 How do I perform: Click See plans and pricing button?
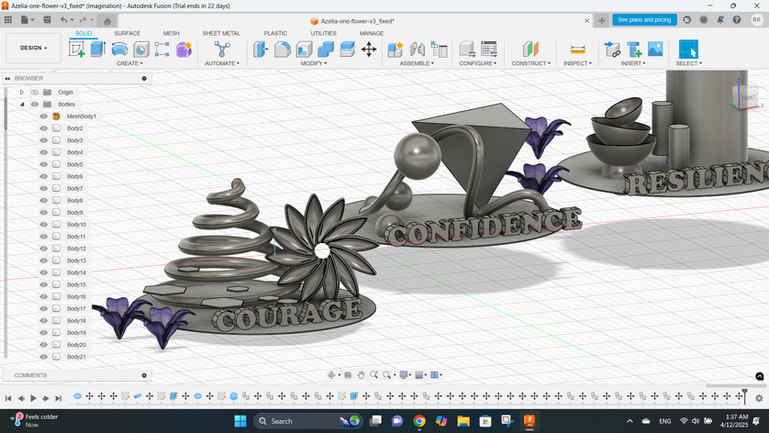click(x=644, y=20)
